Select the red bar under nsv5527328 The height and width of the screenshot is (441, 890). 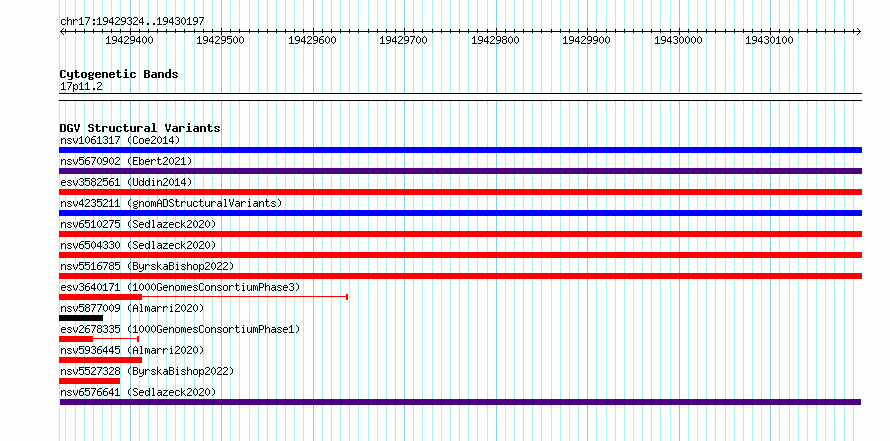pyautogui.click(x=90, y=381)
